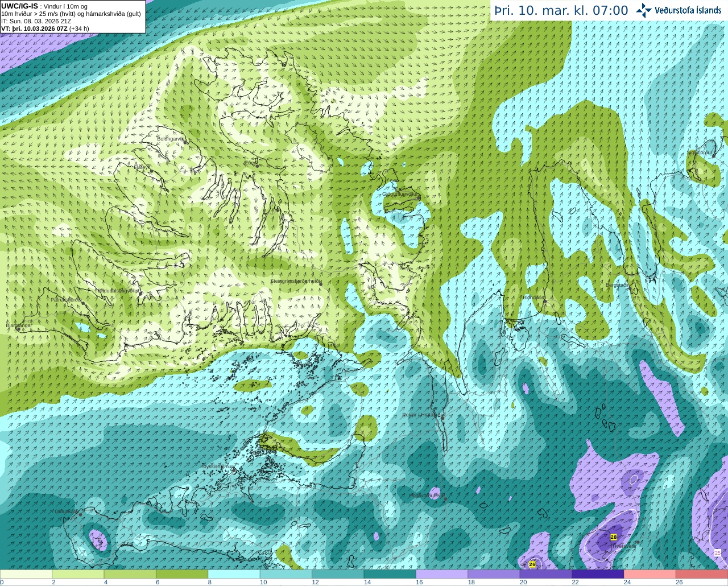Click the UWC/IG-IS model title
This screenshot has height=586, width=728.
tap(19, 6)
